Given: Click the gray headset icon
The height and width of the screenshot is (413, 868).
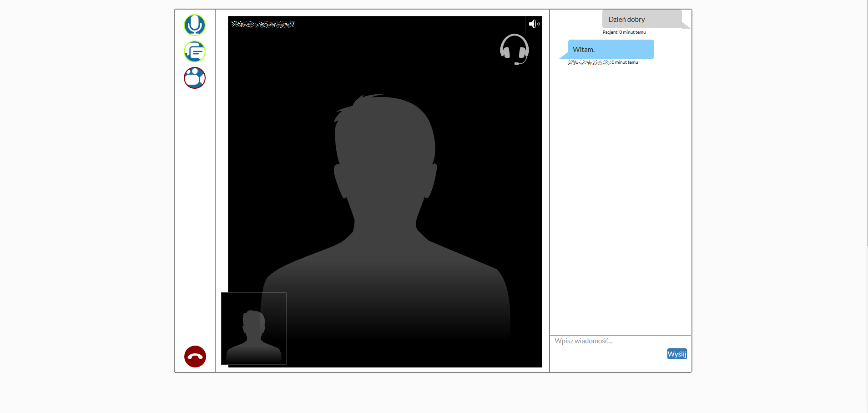Looking at the screenshot, I should coord(514,49).
